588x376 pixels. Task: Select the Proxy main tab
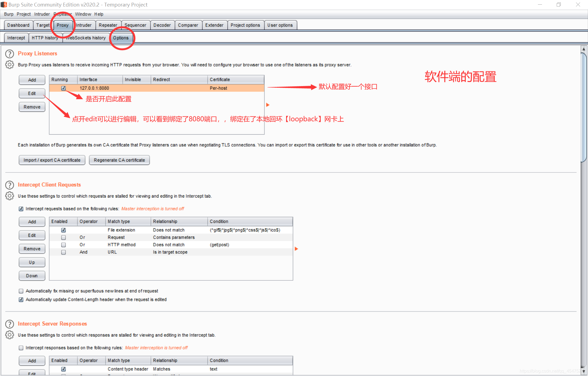[63, 25]
